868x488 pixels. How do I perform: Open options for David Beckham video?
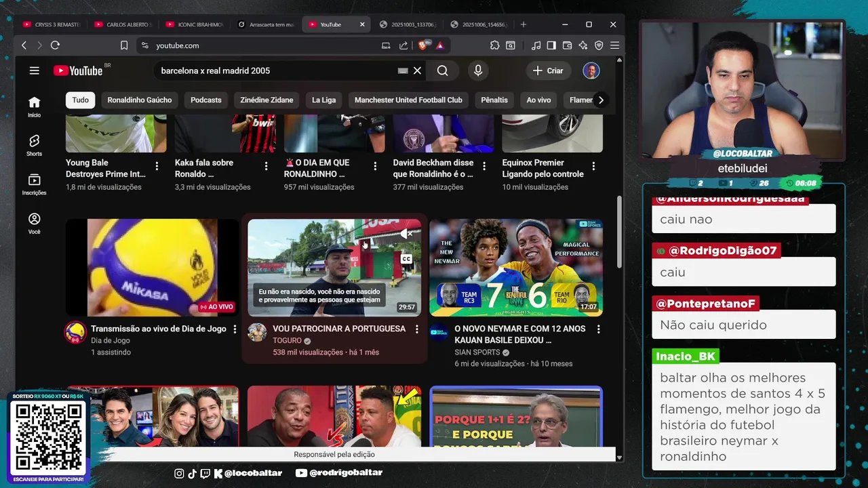pos(484,166)
